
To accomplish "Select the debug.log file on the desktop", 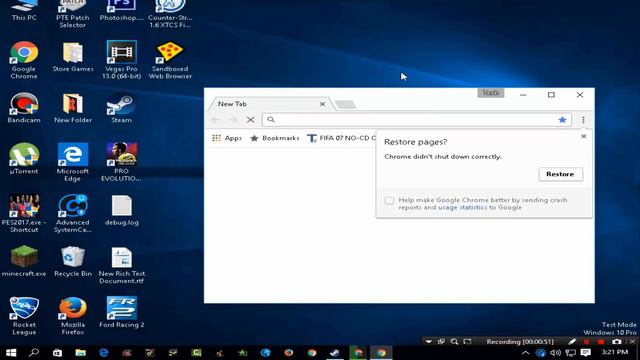I will [122, 211].
